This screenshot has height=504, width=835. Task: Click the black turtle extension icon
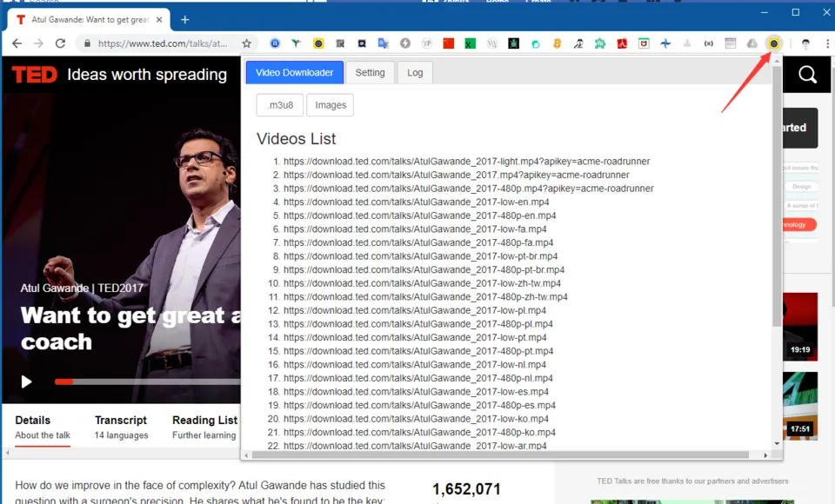[x=513, y=43]
